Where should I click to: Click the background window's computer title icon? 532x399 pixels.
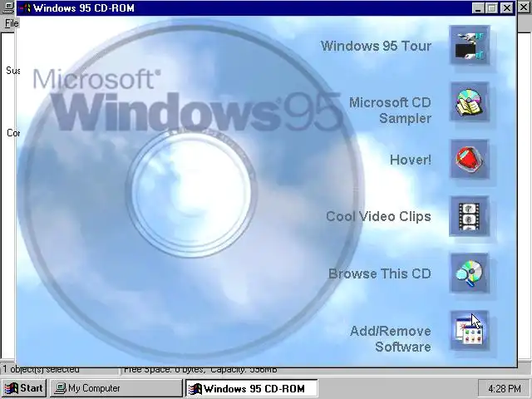7,7
